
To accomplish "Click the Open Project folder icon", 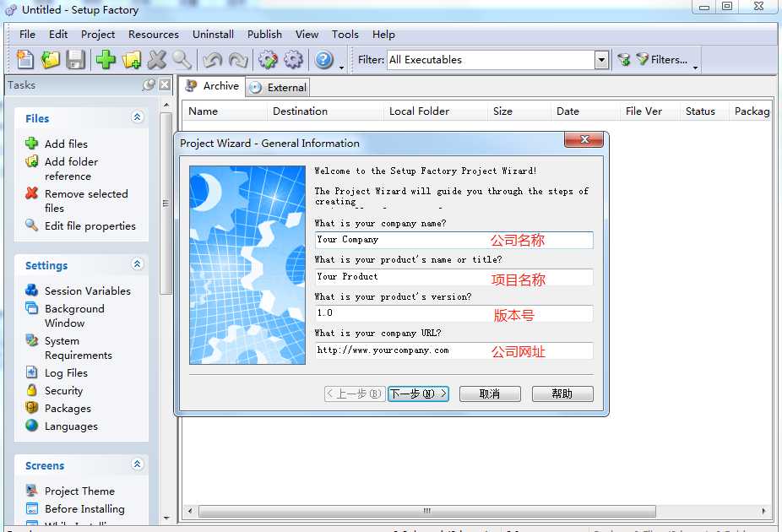I will (x=51, y=60).
